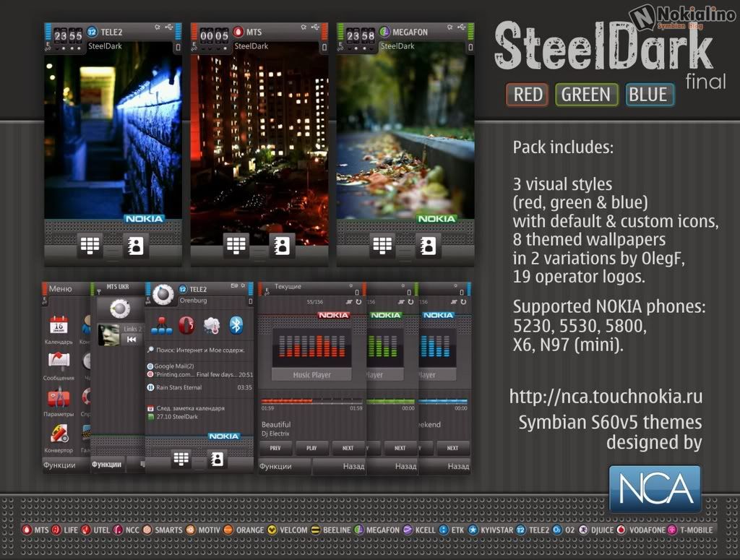Open the Конвертор icon in Меню
The image size is (740, 560).
59,434
